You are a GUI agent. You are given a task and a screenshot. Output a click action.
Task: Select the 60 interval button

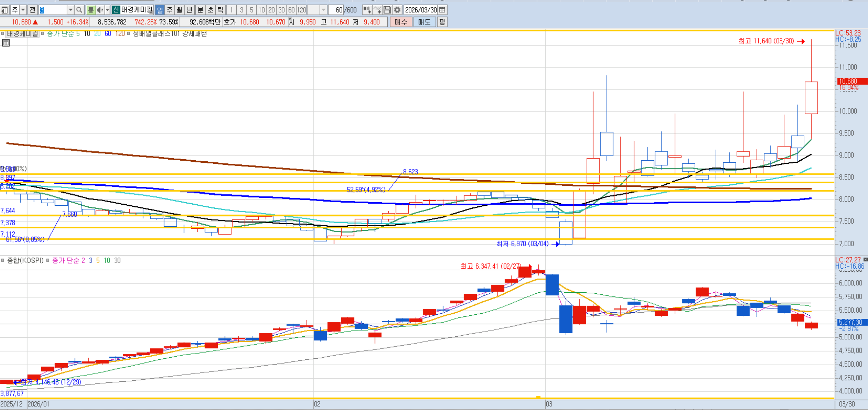coord(292,10)
